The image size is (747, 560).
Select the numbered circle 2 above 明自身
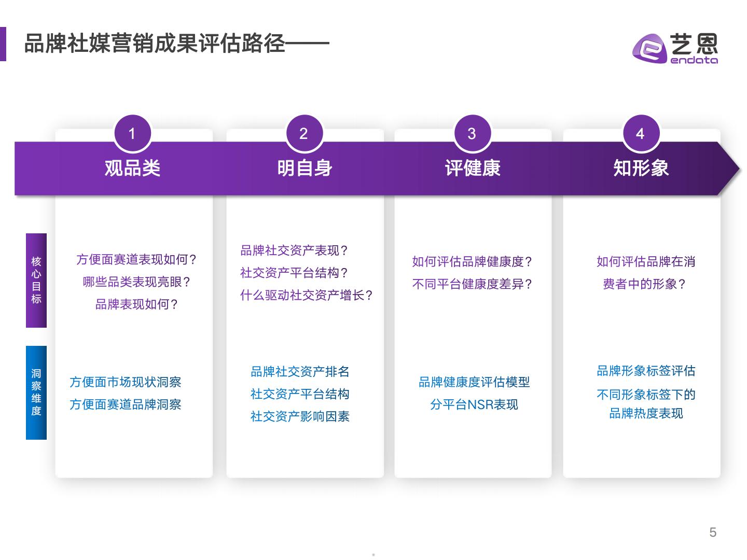[303, 133]
